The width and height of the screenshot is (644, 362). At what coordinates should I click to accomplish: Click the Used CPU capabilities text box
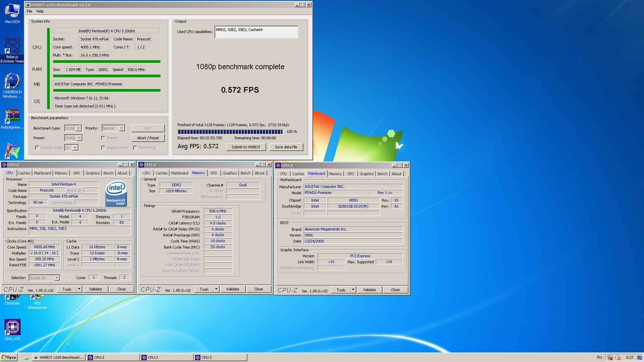[256, 32]
